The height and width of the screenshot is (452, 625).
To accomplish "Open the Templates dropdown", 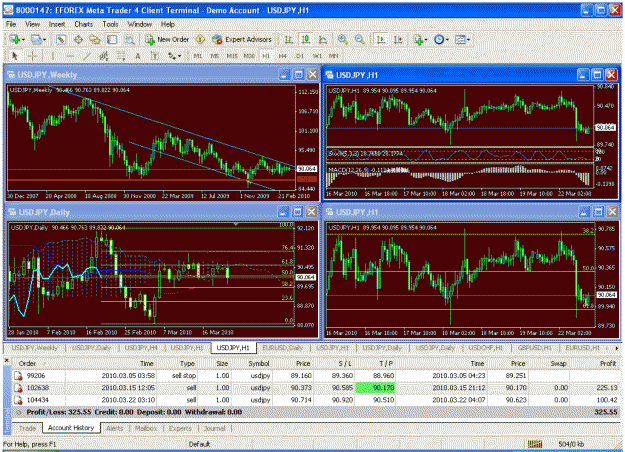I will point(462,39).
